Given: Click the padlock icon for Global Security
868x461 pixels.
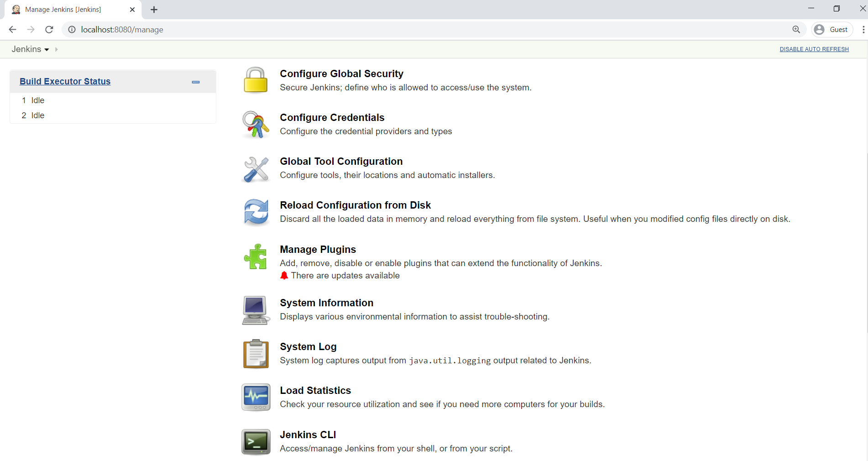Looking at the screenshot, I should pyautogui.click(x=256, y=80).
